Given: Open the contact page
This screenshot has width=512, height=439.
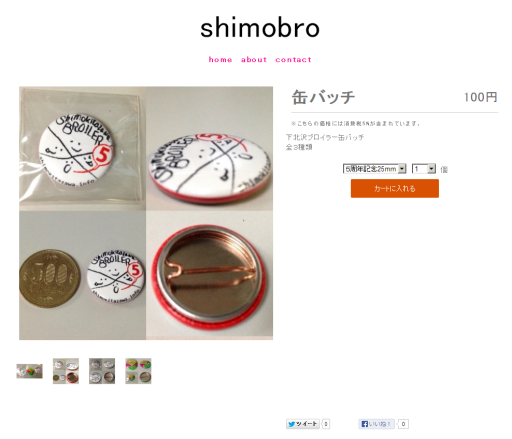Looking at the screenshot, I should (x=293, y=60).
